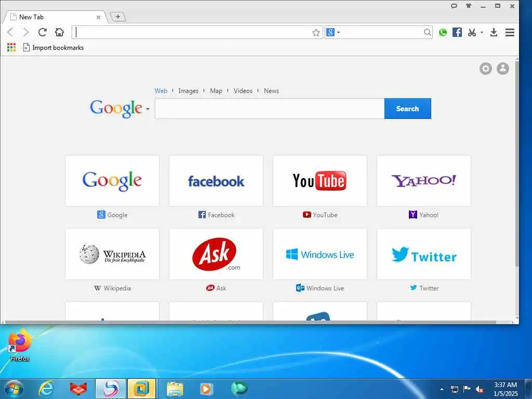The height and width of the screenshot is (399, 532).
Task: Open the WhatsApp toolbar icon
Action: [x=443, y=33]
